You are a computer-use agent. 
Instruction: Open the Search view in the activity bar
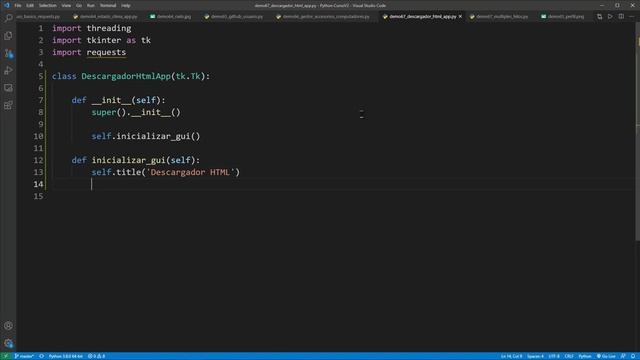pos(8,18)
